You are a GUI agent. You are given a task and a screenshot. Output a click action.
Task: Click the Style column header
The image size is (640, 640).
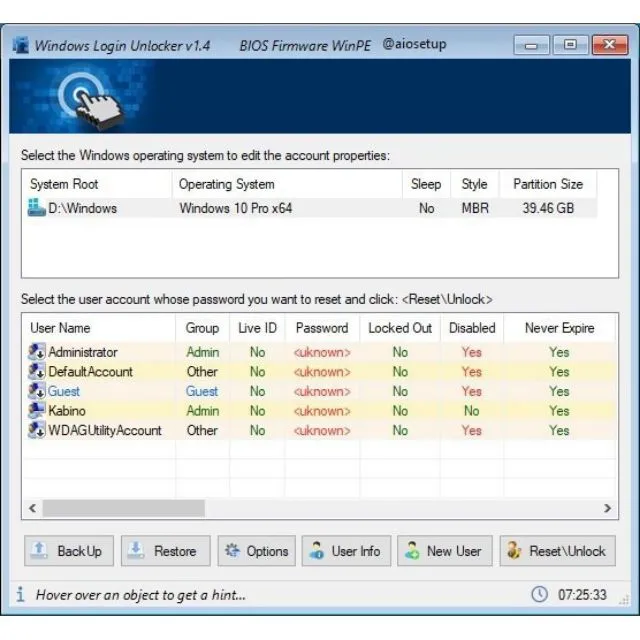pos(474,184)
